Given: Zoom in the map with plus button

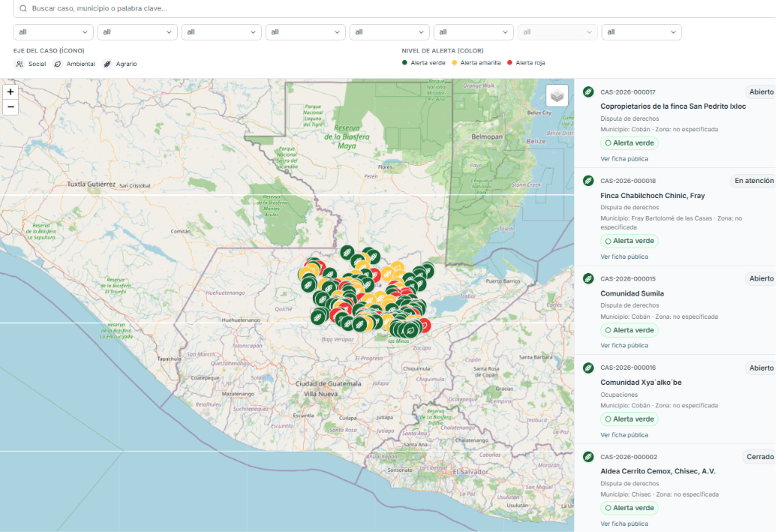Looking at the screenshot, I should pyautogui.click(x=11, y=92).
